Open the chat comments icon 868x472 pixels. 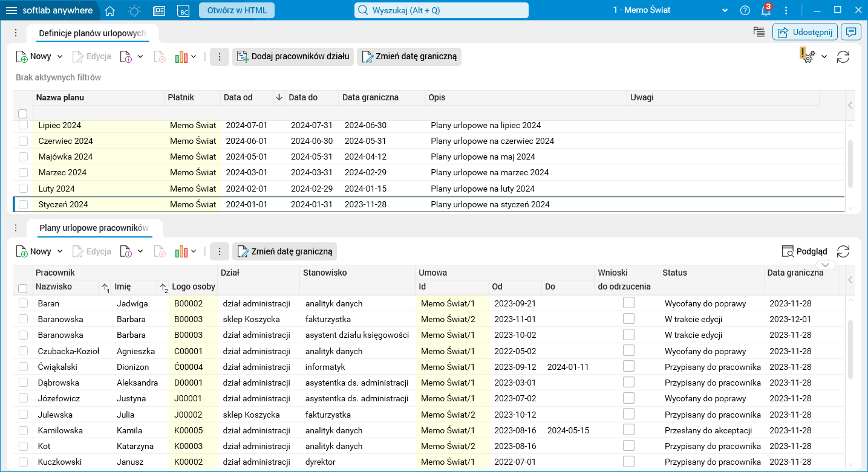(851, 32)
